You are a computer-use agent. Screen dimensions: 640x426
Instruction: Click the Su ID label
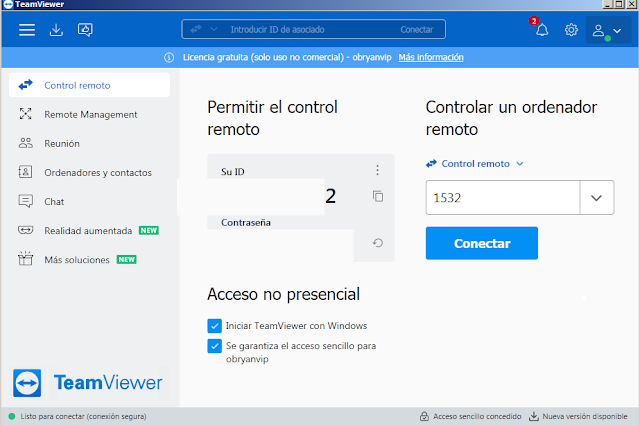[x=233, y=172]
